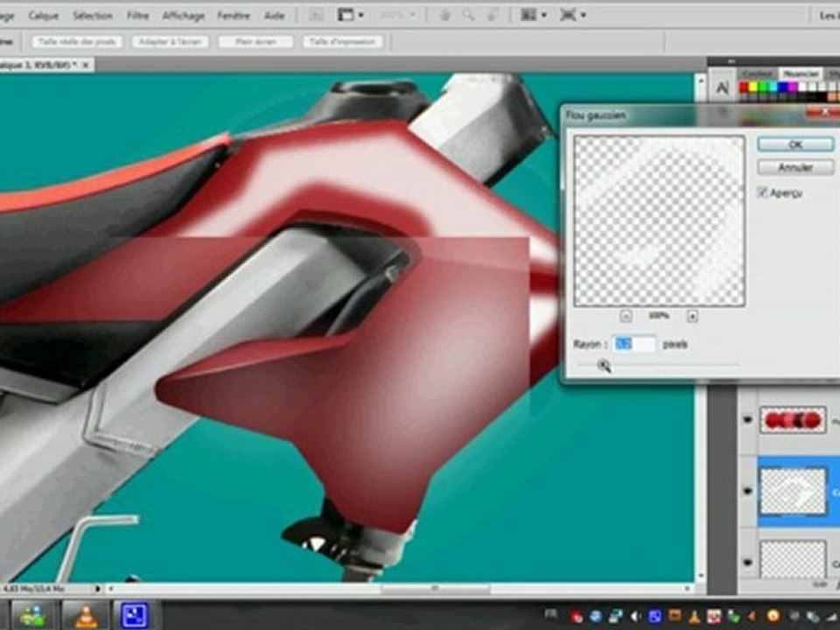This screenshot has width=840, height=630.
Task: Pick the red swatch in Nuancier panel
Action: point(744,87)
